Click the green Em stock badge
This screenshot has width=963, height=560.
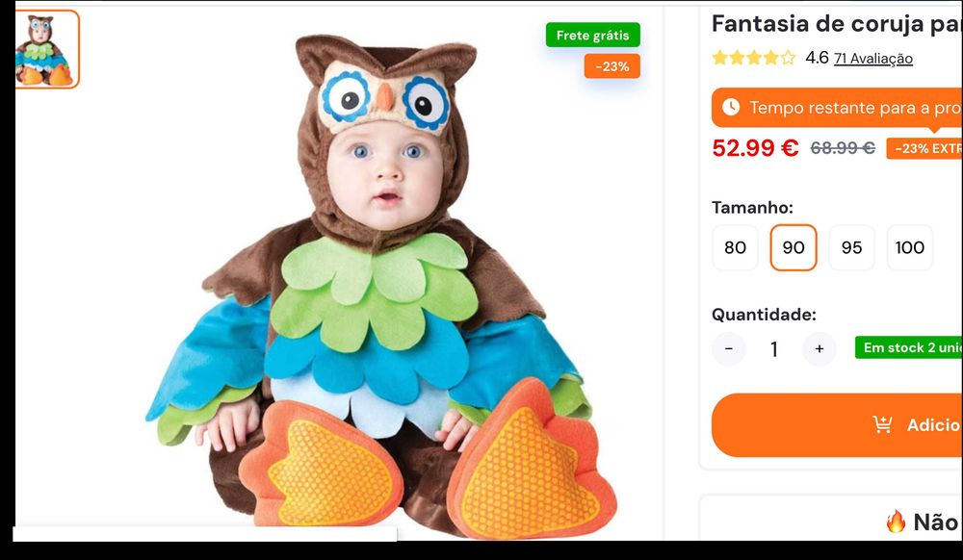point(910,347)
